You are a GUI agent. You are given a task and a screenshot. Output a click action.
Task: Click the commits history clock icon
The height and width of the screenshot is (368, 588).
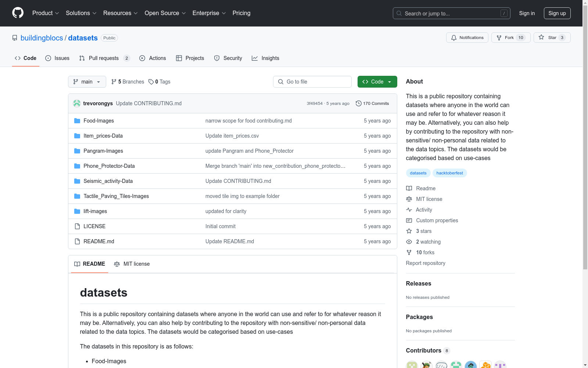(x=359, y=103)
